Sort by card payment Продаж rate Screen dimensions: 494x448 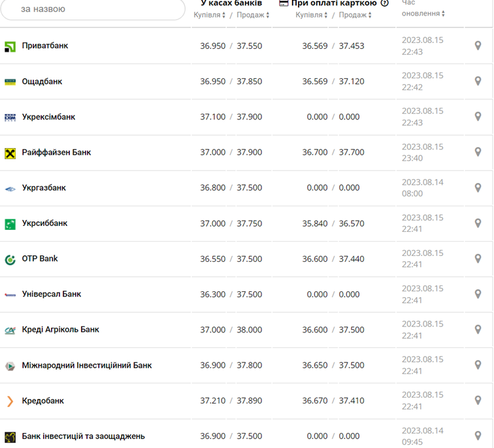[355, 15]
